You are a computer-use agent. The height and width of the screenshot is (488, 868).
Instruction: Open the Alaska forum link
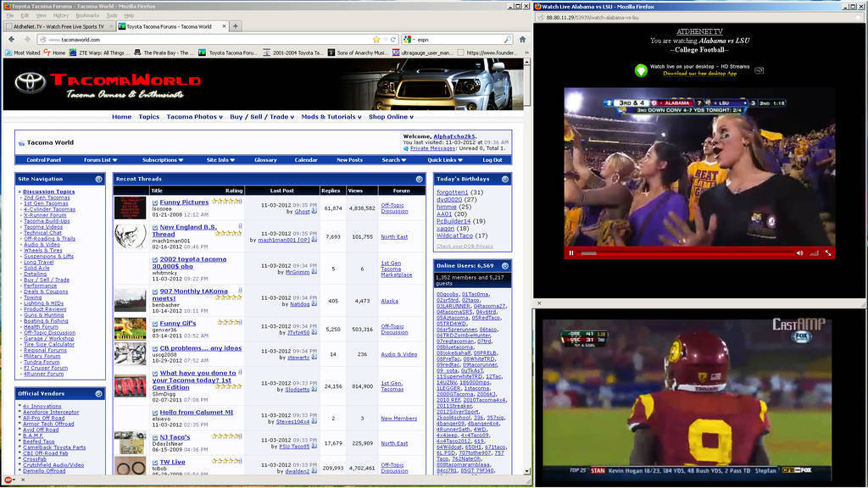pyautogui.click(x=389, y=302)
